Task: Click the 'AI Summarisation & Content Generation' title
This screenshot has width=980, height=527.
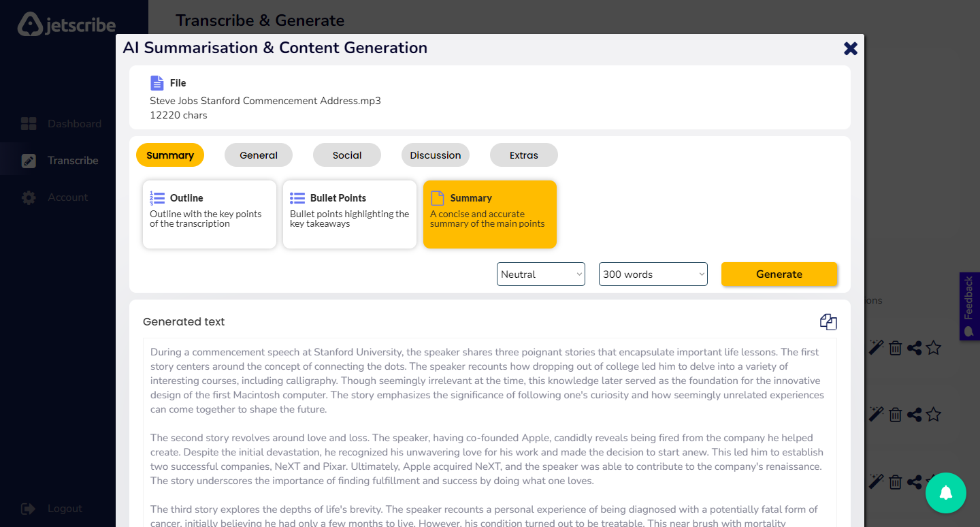Action: pyautogui.click(x=275, y=48)
